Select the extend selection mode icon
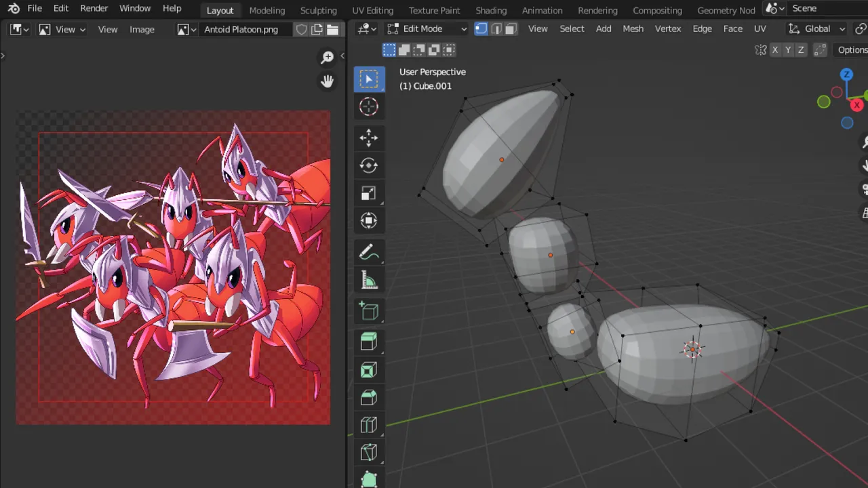This screenshot has width=868, height=488. (x=403, y=49)
